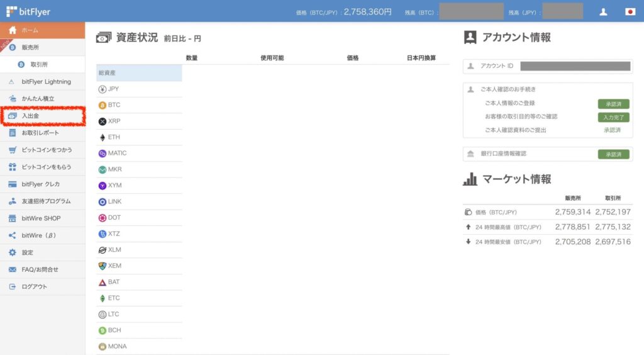Click the ログアウト exit icon
Screen dimensions: 644x355
pos(13,286)
